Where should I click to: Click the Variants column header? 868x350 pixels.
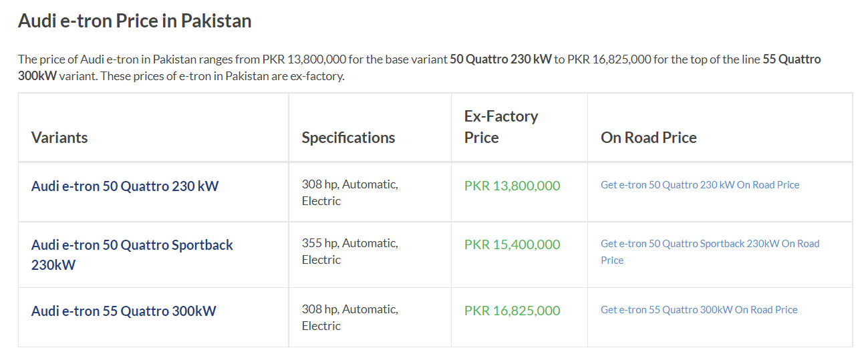(x=59, y=138)
